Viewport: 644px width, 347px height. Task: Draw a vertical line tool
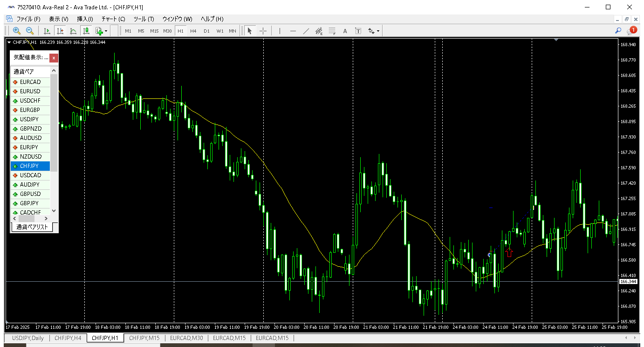tap(280, 31)
